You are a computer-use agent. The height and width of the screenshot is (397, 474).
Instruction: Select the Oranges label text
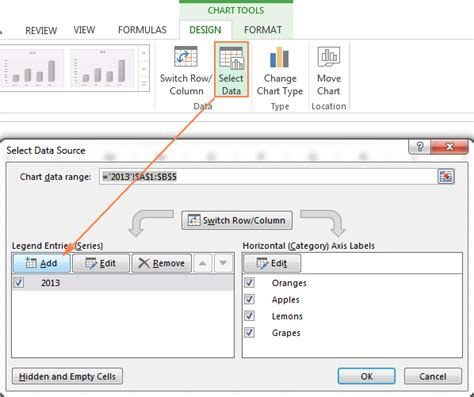tap(289, 283)
